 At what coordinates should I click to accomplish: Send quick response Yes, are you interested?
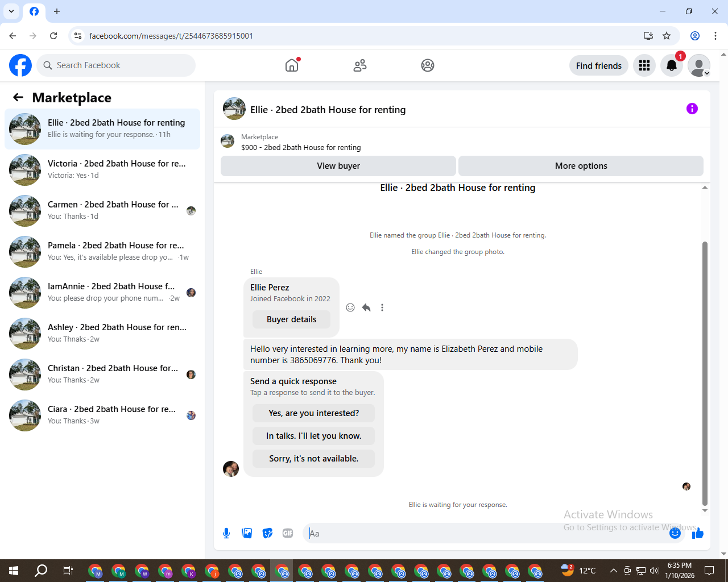[314, 413]
